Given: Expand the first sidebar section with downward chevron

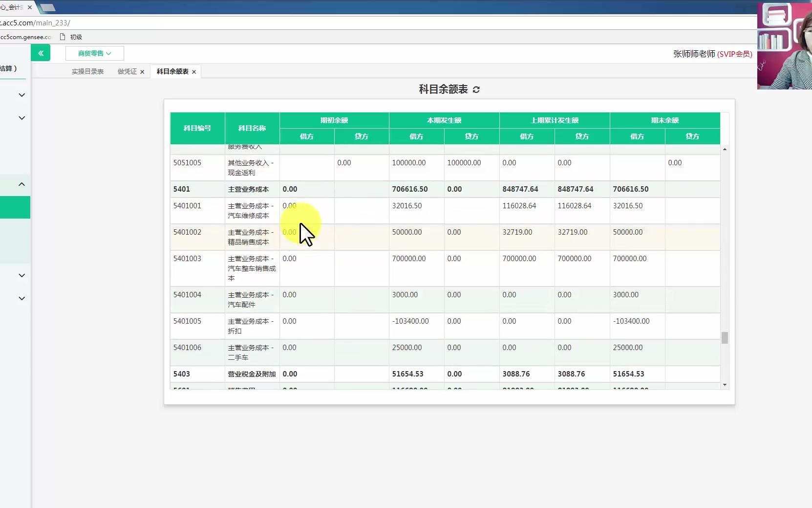Looking at the screenshot, I should pos(21,95).
